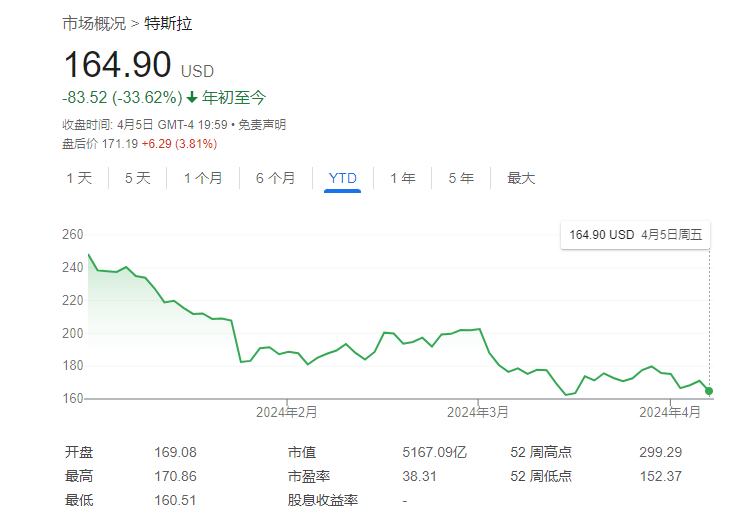Click the 52 周高点 label
Screen dimensions: 742x517
(541, 452)
